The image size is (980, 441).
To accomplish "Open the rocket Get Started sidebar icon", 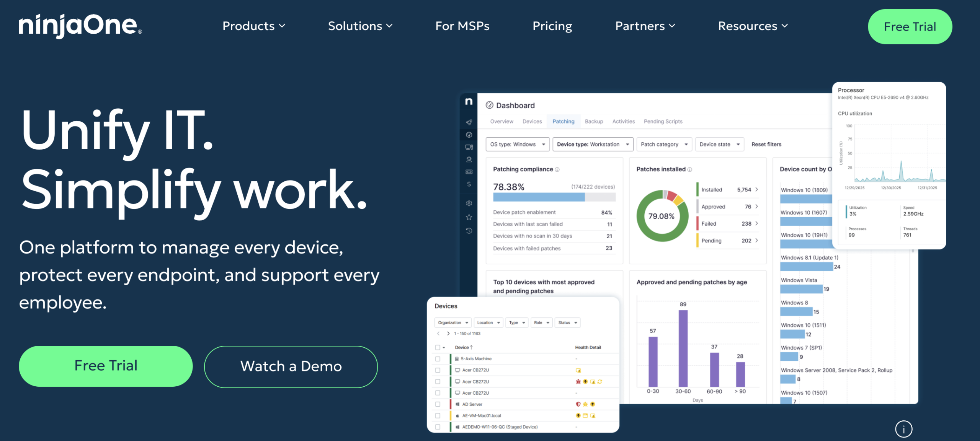I will [469, 122].
